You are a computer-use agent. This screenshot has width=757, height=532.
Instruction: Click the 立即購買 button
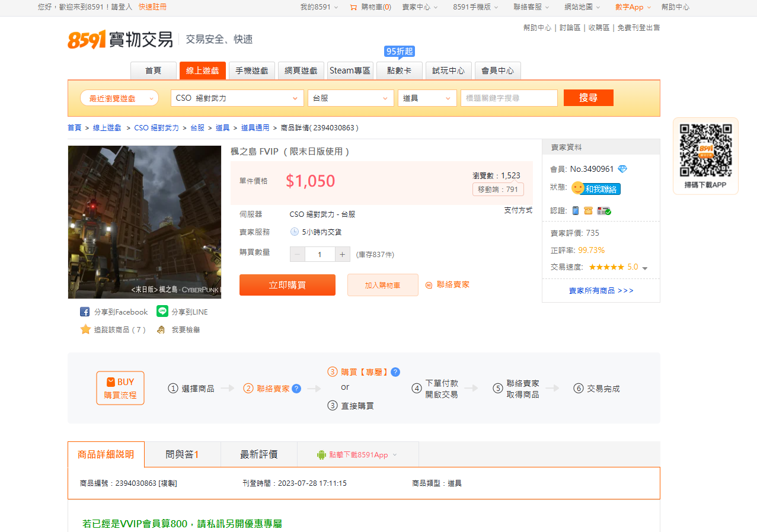coord(288,285)
